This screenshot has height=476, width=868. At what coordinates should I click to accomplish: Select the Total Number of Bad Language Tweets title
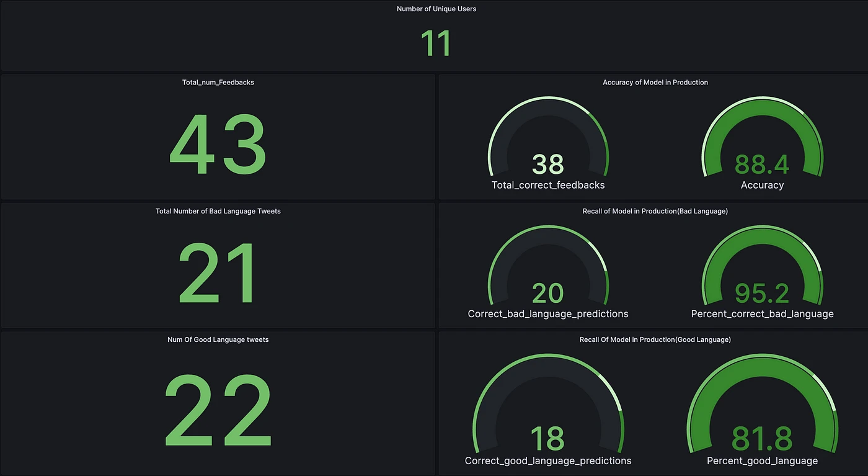218,212
